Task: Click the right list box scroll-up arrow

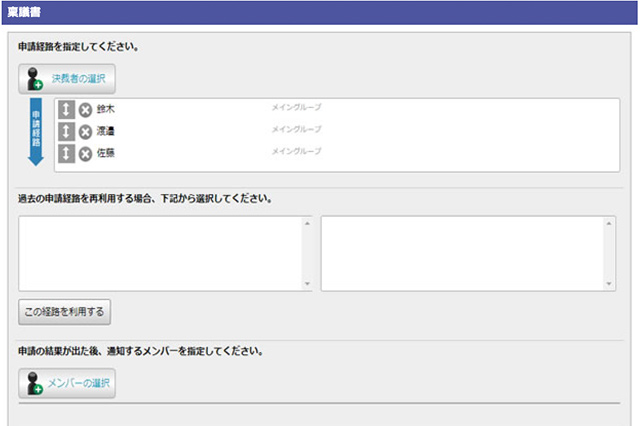Action: coord(609,224)
